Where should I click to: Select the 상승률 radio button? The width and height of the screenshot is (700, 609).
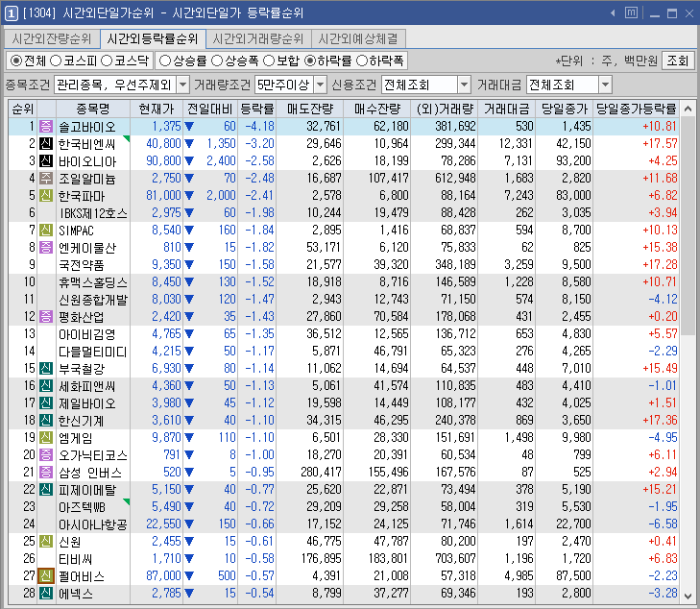[x=165, y=61]
